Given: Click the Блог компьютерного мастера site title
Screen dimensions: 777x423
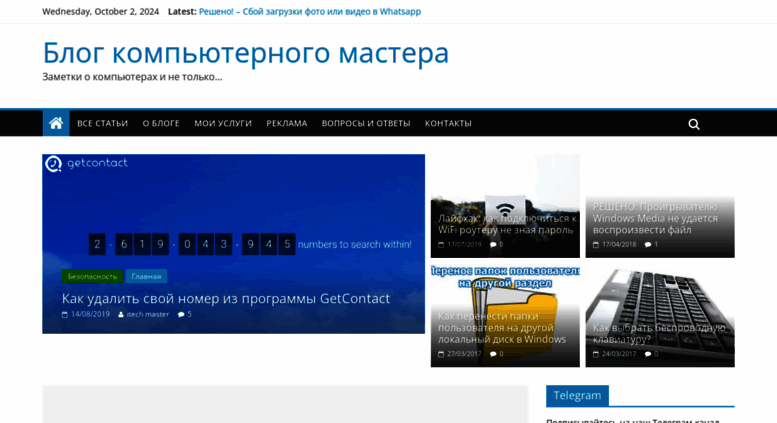Looking at the screenshot, I should [x=246, y=53].
